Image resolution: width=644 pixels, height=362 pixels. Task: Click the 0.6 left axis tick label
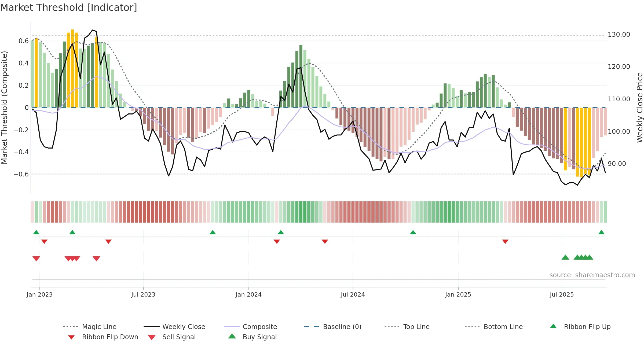tap(24, 41)
